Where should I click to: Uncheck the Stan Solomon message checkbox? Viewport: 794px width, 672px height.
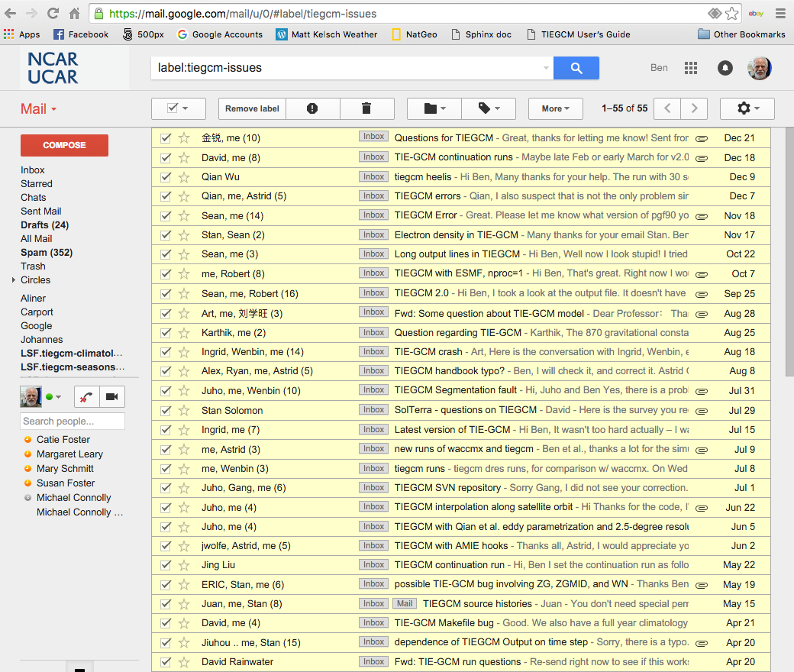click(166, 410)
